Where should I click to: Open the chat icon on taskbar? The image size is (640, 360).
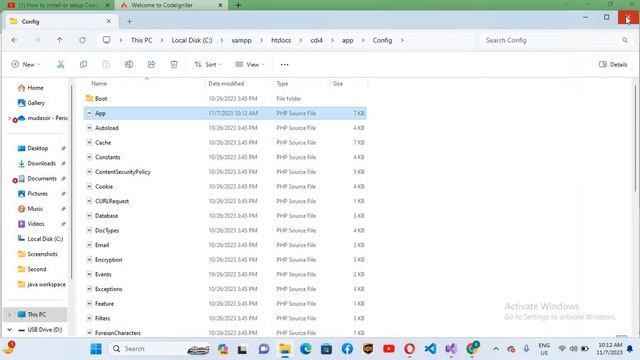click(x=264, y=349)
